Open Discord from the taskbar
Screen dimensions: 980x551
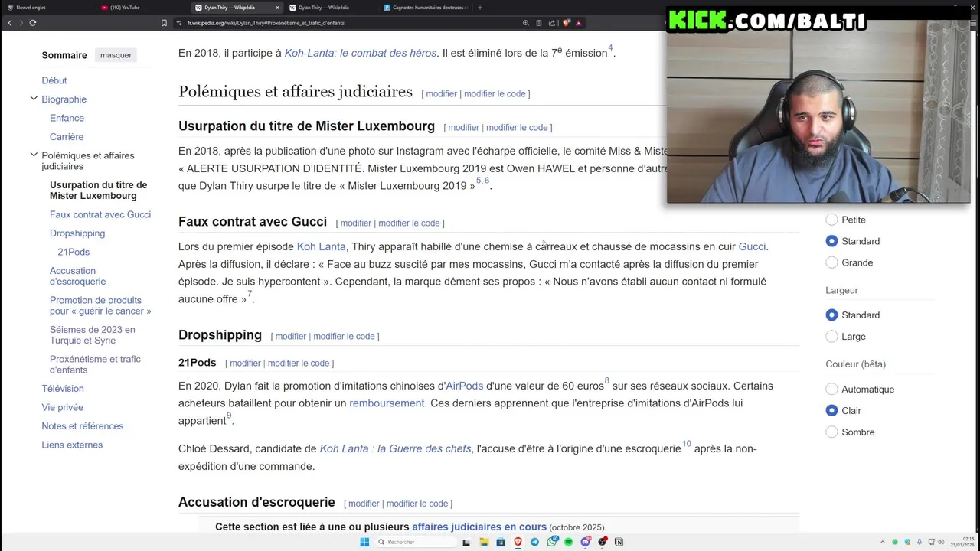click(x=586, y=542)
